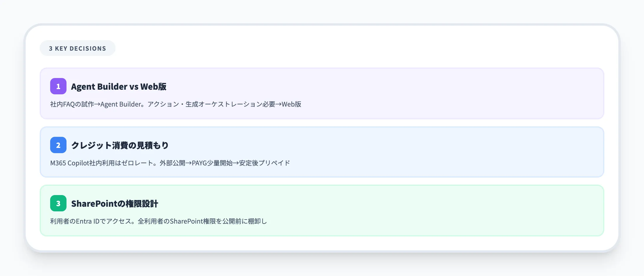The height and width of the screenshot is (276, 644).
Task: Click the SharePointの権限設計 heading icon
Action: [58, 204]
